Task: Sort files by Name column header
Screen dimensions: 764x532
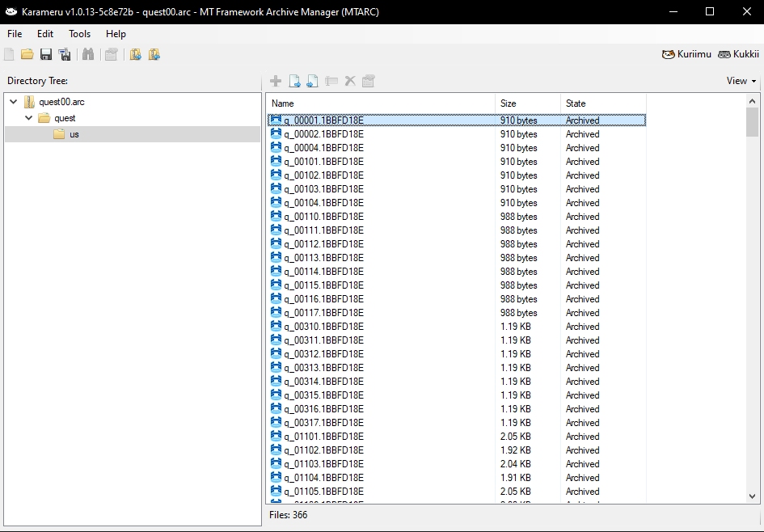Action: click(381, 103)
